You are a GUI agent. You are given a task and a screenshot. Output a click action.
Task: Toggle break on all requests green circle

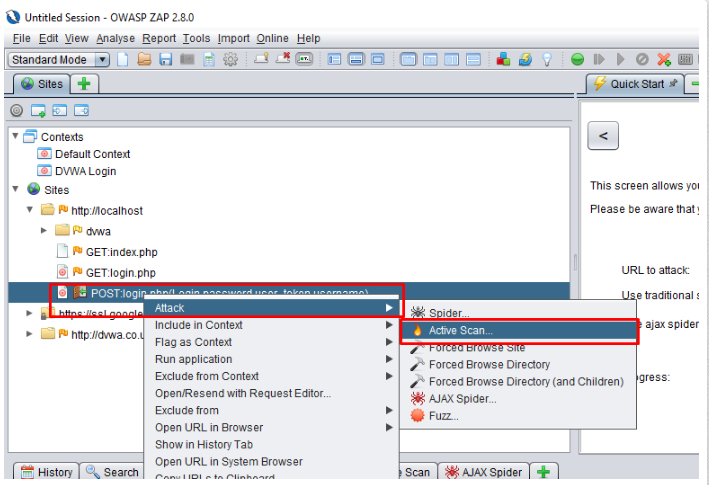[x=577, y=59]
